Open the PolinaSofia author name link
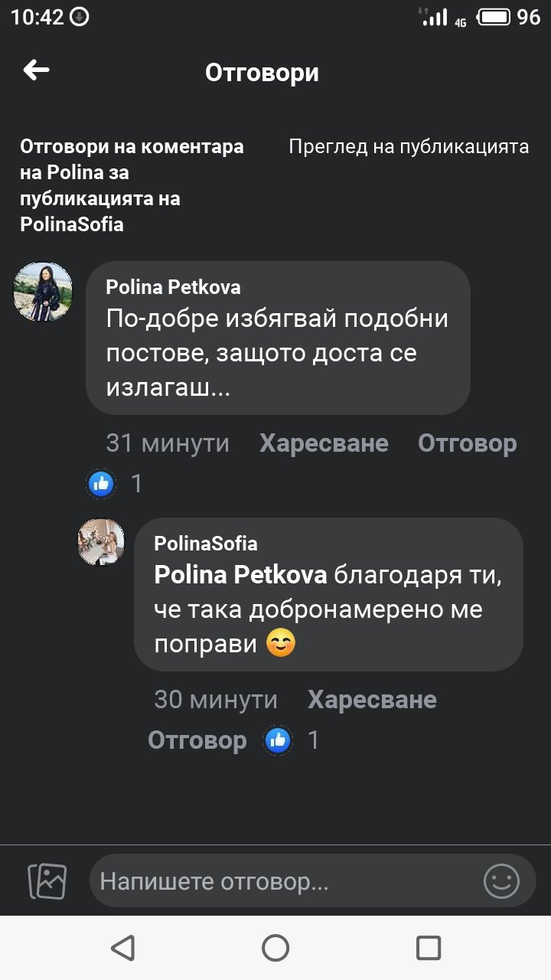Screen dimensions: 551x980 click(206, 544)
